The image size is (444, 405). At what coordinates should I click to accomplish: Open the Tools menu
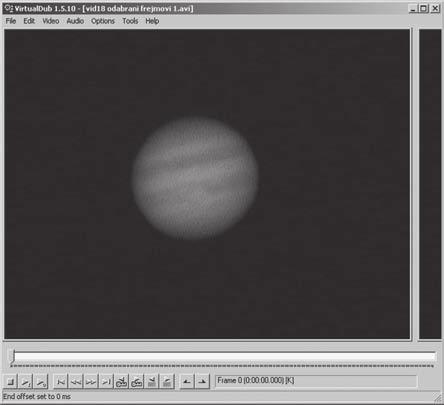[130, 21]
